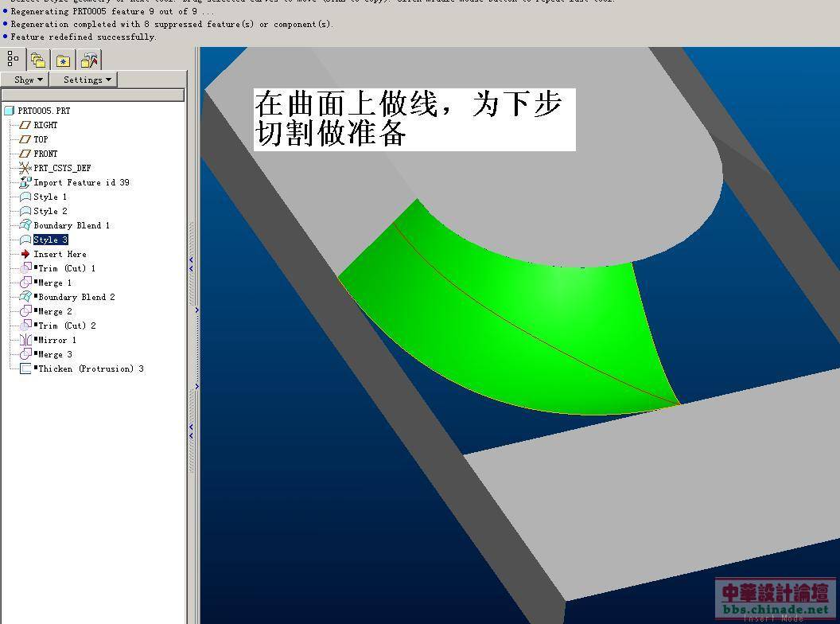Click the PRT_CSYS_DEF coordinate system icon

point(25,168)
